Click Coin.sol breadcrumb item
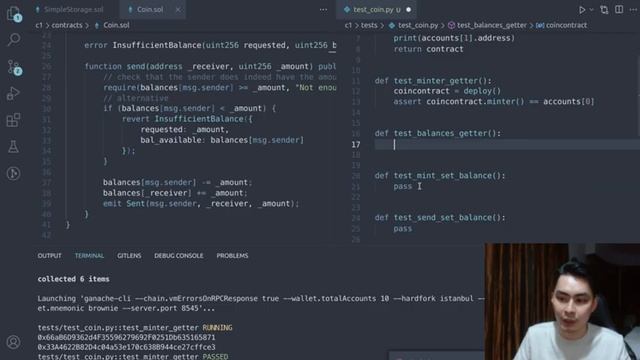Screen dimensions: 640x360 coord(116,25)
